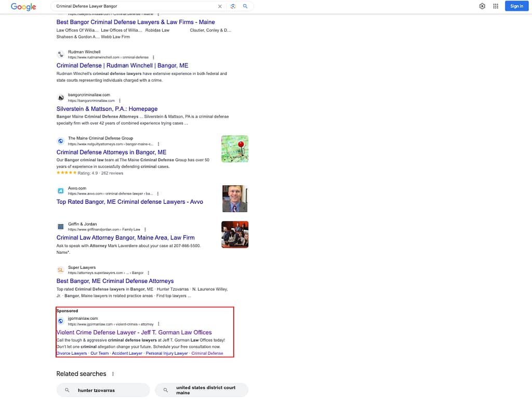The height and width of the screenshot is (416, 532).
Task: Open more options for bangorcriminallaw.com result
Action: pos(120,101)
